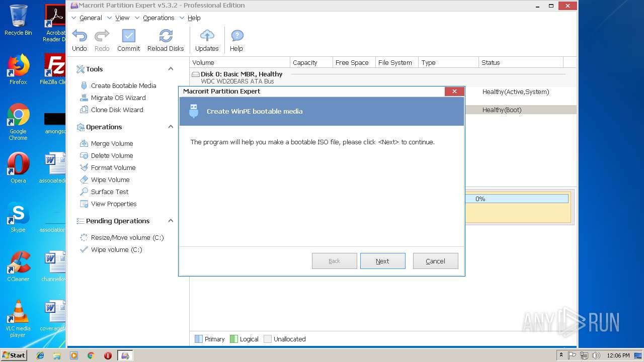Open Firefox desktop shortcut
The height and width of the screenshot is (362, 644).
coord(18,69)
